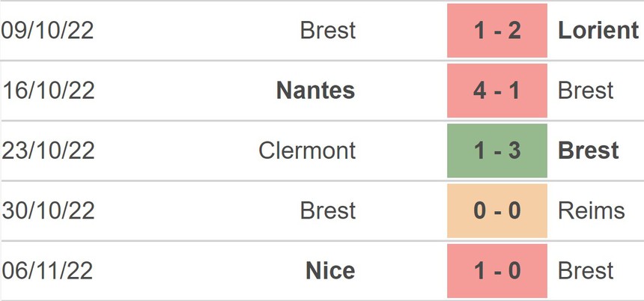644x301 pixels.
Task: Select the Nice team name
Action: click(330, 270)
